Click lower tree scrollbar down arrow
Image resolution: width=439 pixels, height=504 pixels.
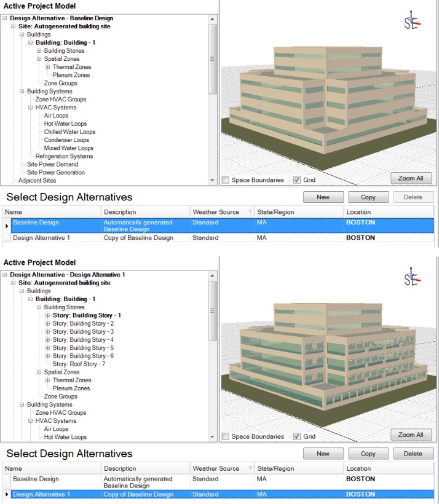coord(212,437)
